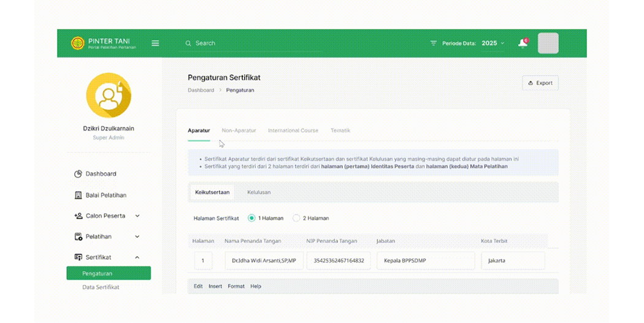Open the editor Insert menu
The image size is (644, 323).
pyautogui.click(x=215, y=286)
